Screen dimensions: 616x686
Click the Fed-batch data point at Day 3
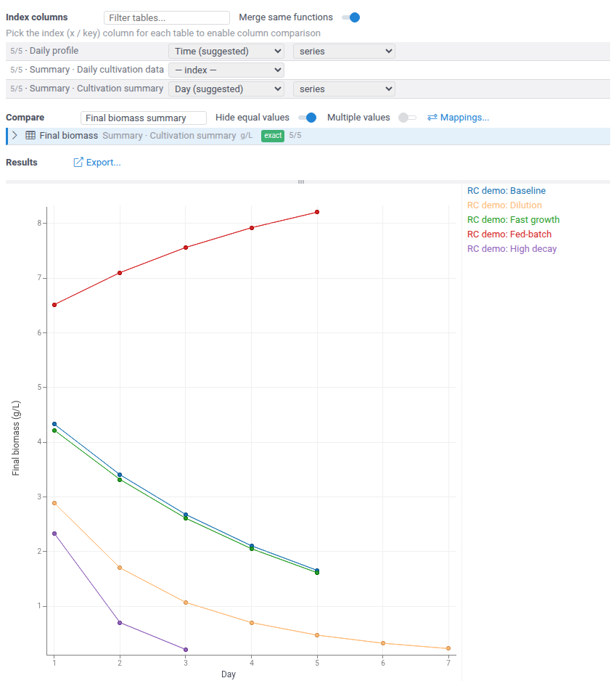[x=186, y=248]
